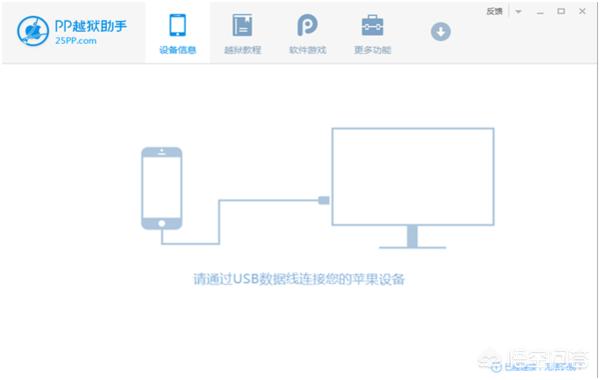Click the 25PP.com website text

pos(76,41)
